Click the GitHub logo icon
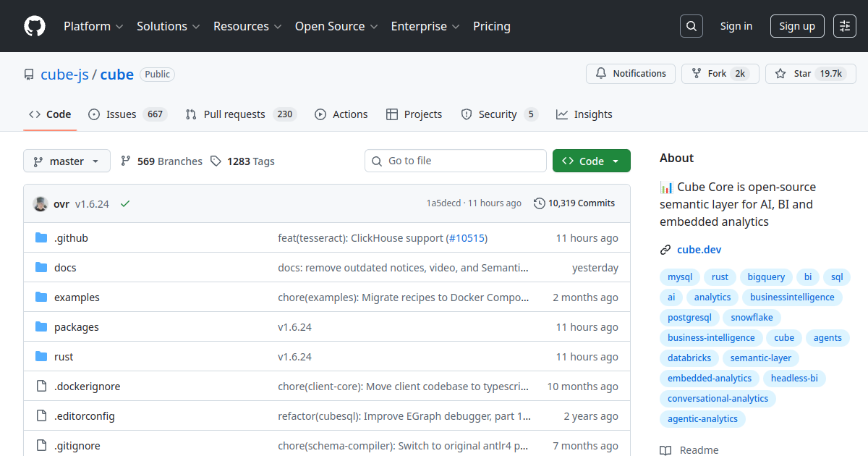Screen dimensions: 868x456 point(35,26)
